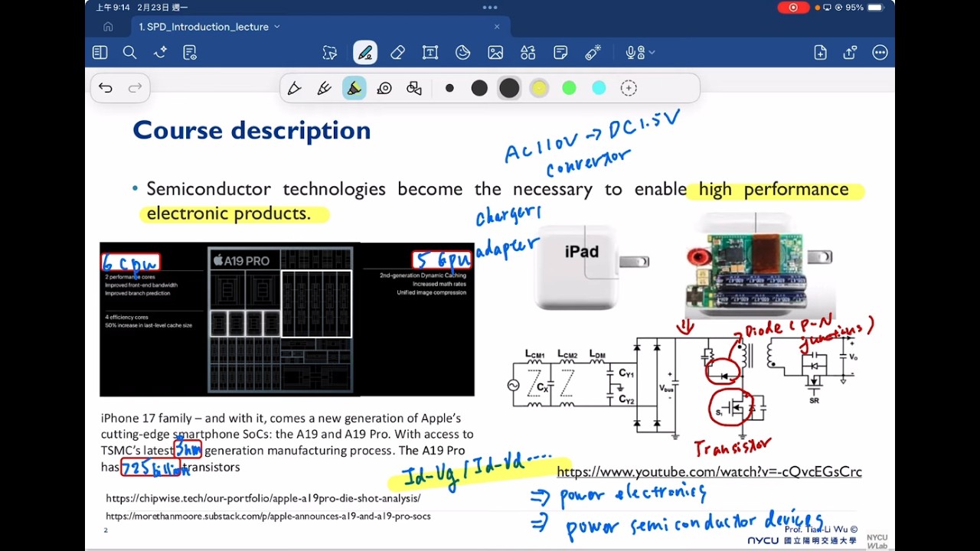Choose the brush pen style
The height and width of the screenshot is (551, 980).
click(x=324, y=88)
